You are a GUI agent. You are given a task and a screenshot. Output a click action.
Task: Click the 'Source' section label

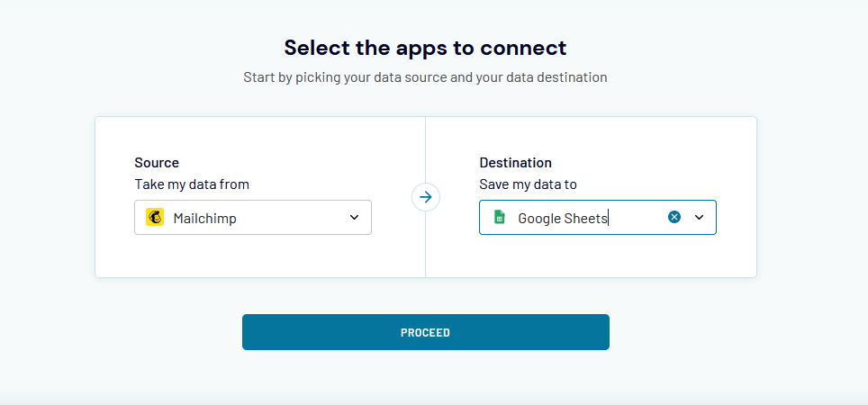click(157, 163)
